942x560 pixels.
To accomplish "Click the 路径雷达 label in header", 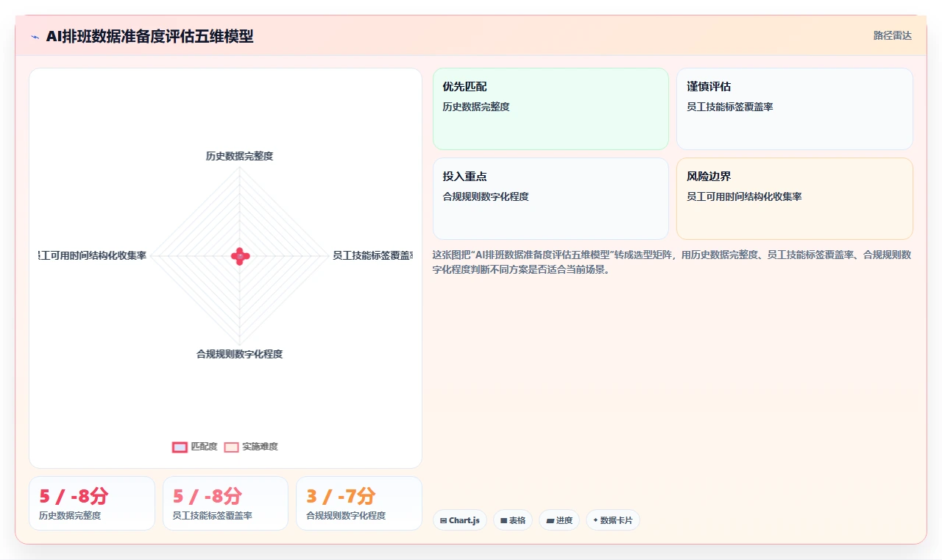I will pyautogui.click(x=892, y=35).
